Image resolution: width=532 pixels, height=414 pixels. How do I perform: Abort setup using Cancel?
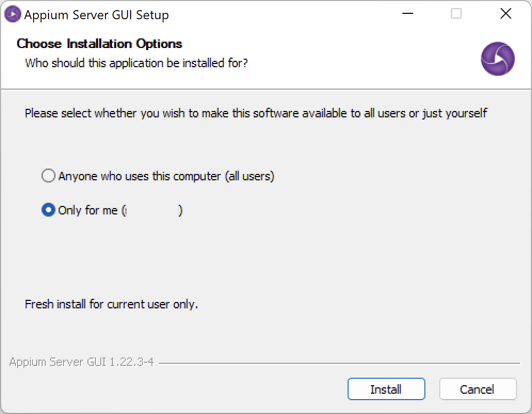(x=478, y=389)
